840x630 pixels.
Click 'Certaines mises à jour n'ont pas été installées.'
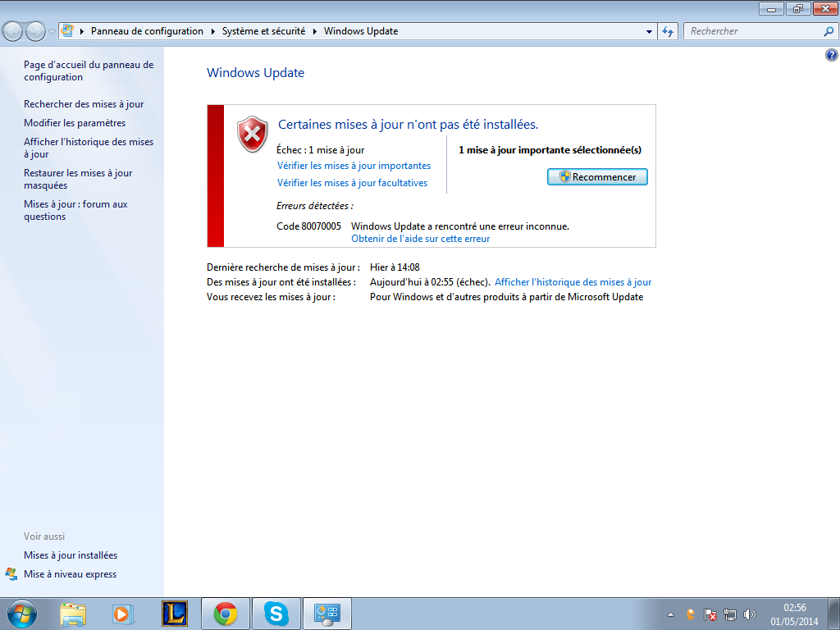tap(409, 125)
